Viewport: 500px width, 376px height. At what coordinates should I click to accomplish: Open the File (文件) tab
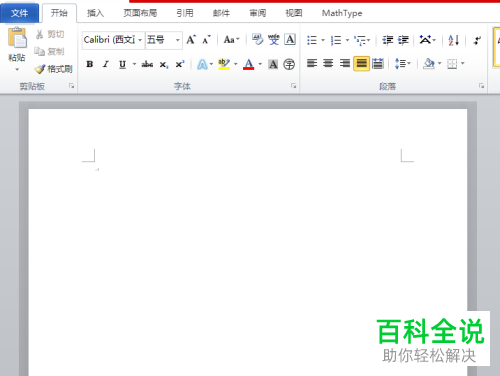(19, 13)
